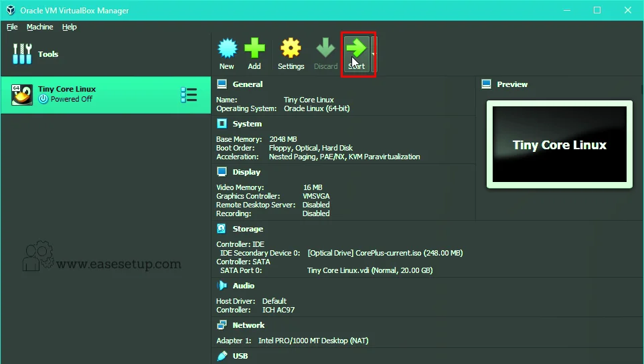Open the Help menu
Viewport: 644px width, 364px height.
coord(70,27)
